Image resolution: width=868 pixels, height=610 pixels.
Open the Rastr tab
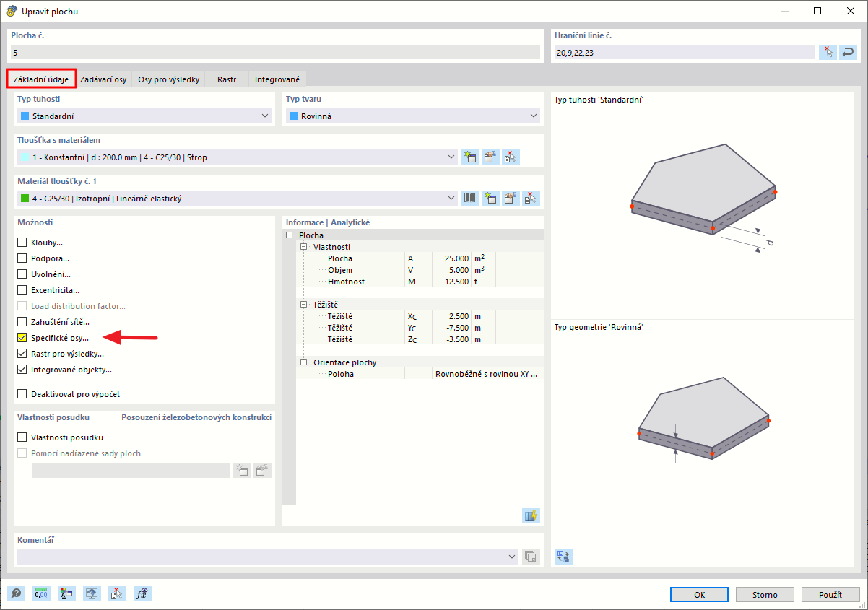(227, 79)
